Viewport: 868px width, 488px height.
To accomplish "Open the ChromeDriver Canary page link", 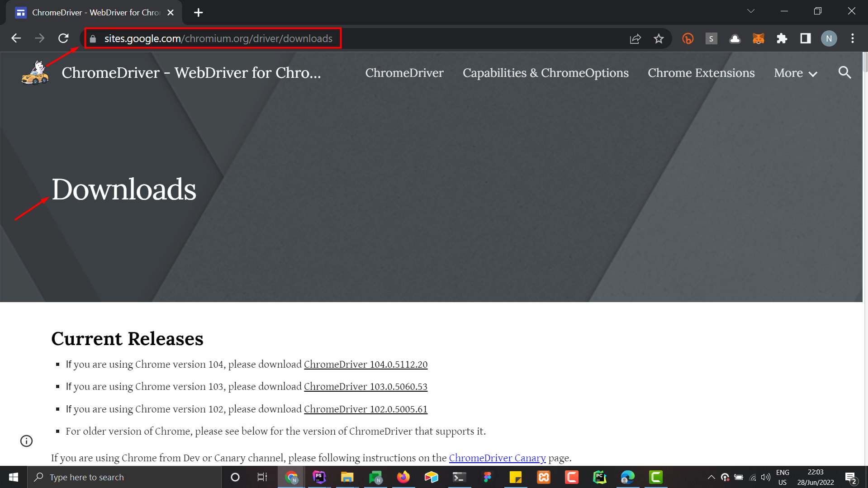I will 497,458.
